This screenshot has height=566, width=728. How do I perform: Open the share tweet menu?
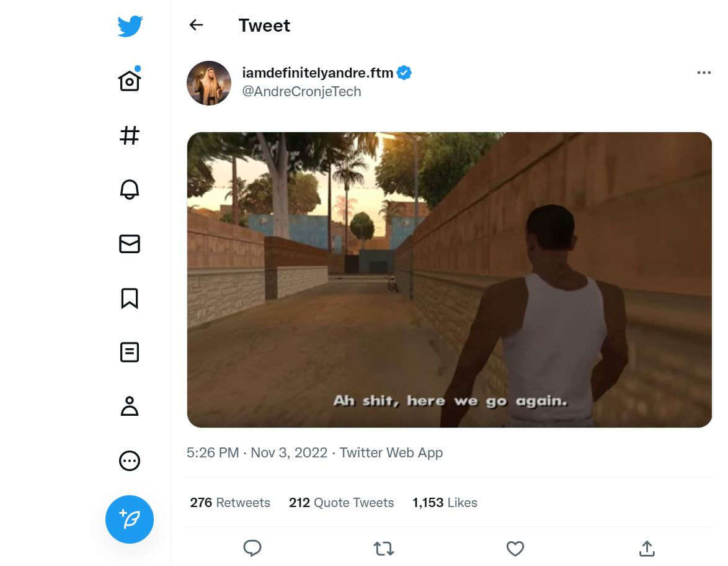point(647,549)
